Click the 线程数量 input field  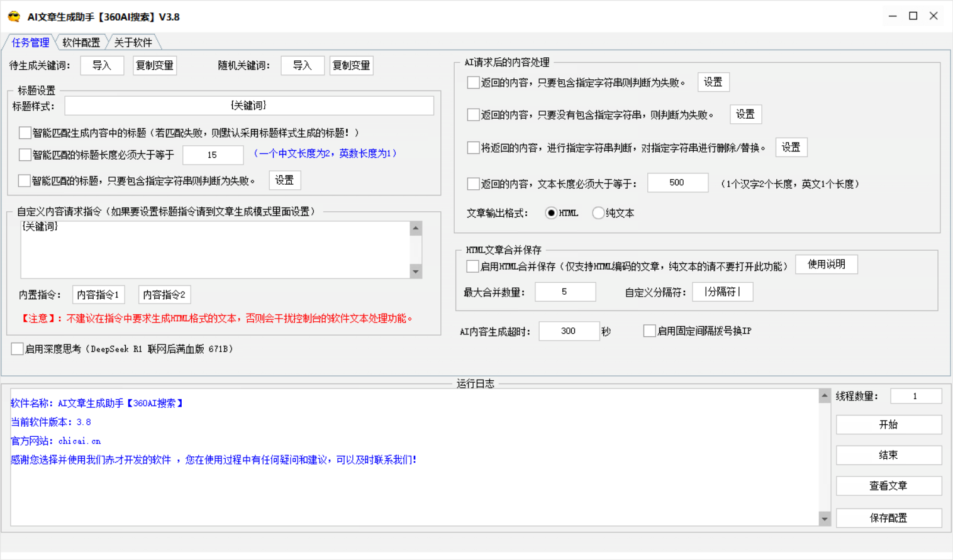tap(916, 396)
